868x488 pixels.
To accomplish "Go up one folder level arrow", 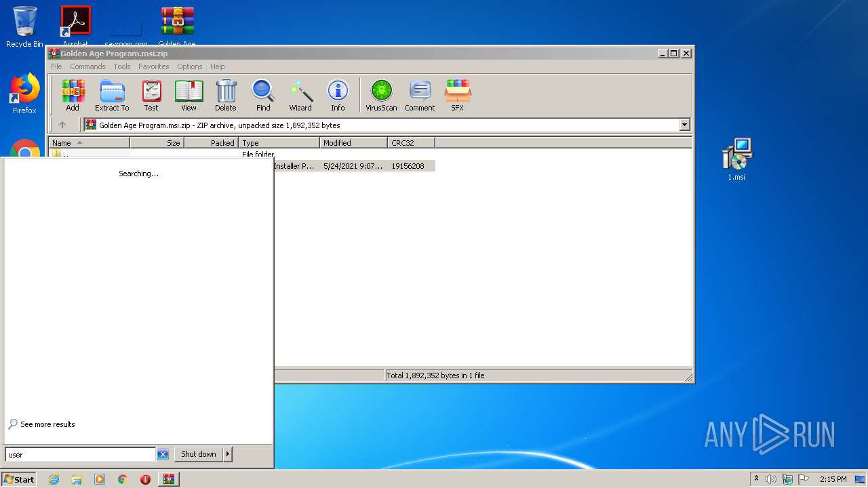I will (62, 125).
